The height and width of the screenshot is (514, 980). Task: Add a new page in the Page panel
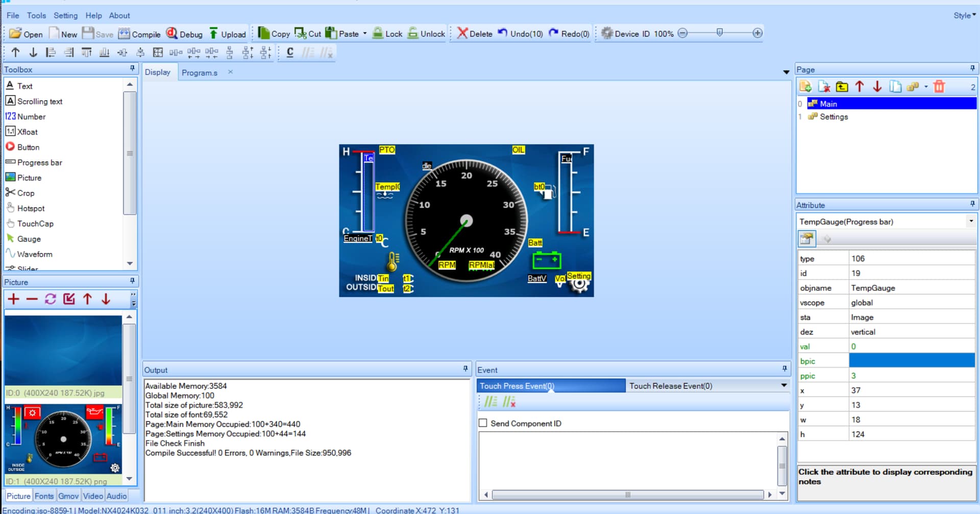(806, 86)
